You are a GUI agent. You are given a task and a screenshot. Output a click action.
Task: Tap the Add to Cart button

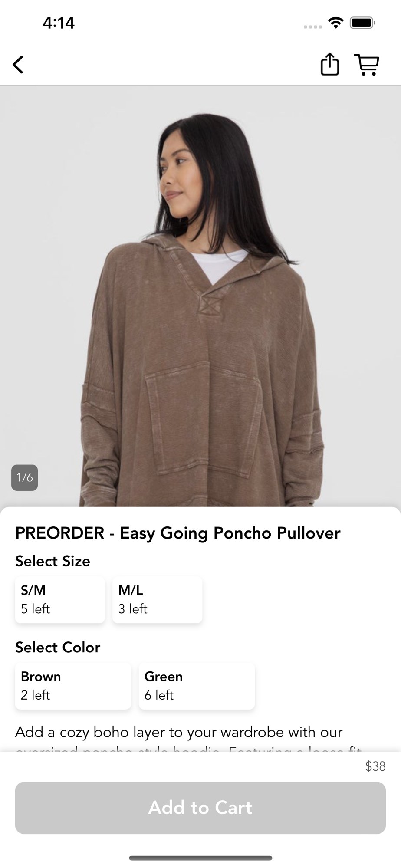tap(200, 808)
